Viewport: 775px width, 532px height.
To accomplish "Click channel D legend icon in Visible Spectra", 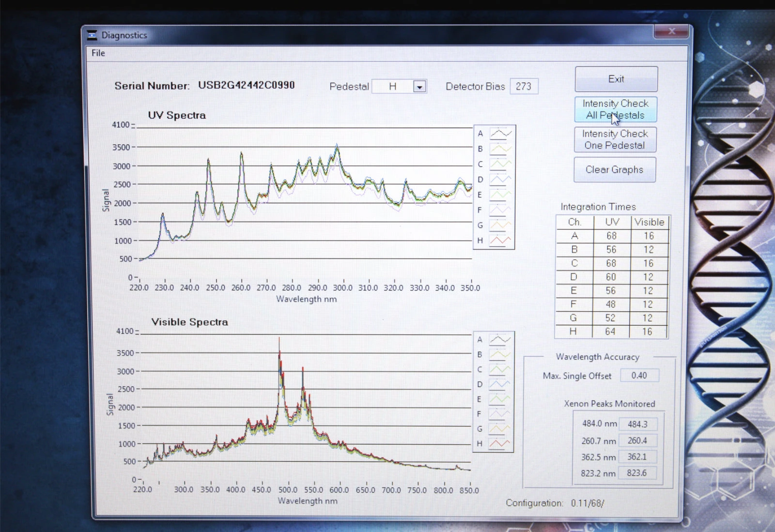I will [500, 384].
